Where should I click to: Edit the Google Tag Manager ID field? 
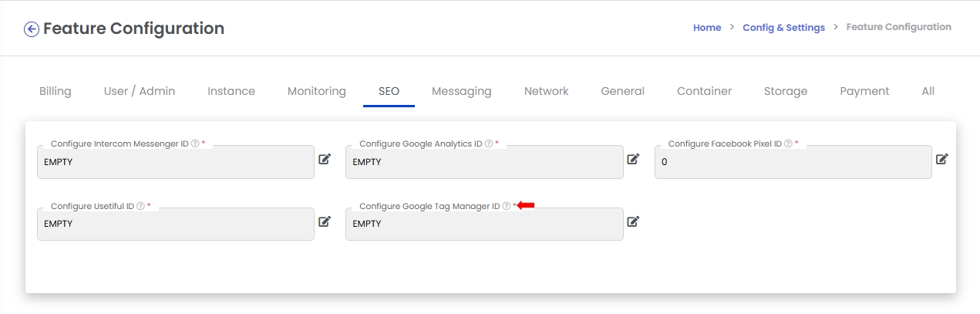coord(633,221)
